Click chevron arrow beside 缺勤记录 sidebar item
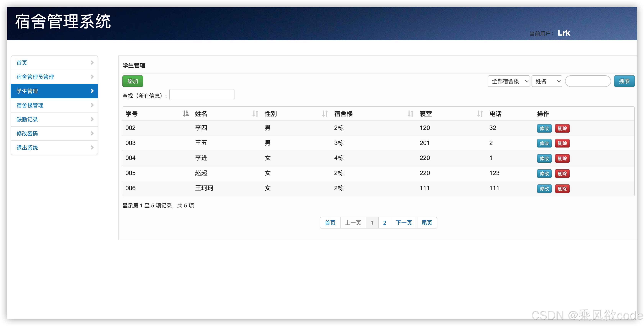Screen dimensions: 644x326 [92, 119]
